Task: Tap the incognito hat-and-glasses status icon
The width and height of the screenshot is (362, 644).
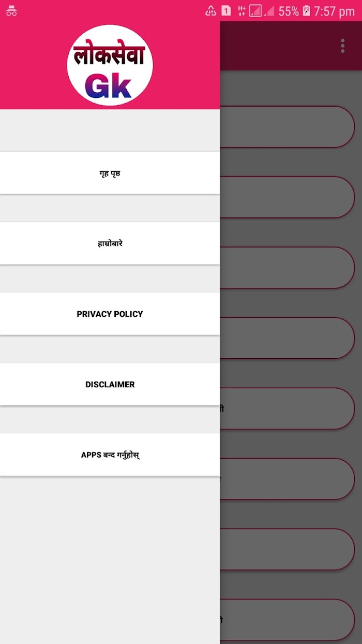Action: tap(11, 11)
